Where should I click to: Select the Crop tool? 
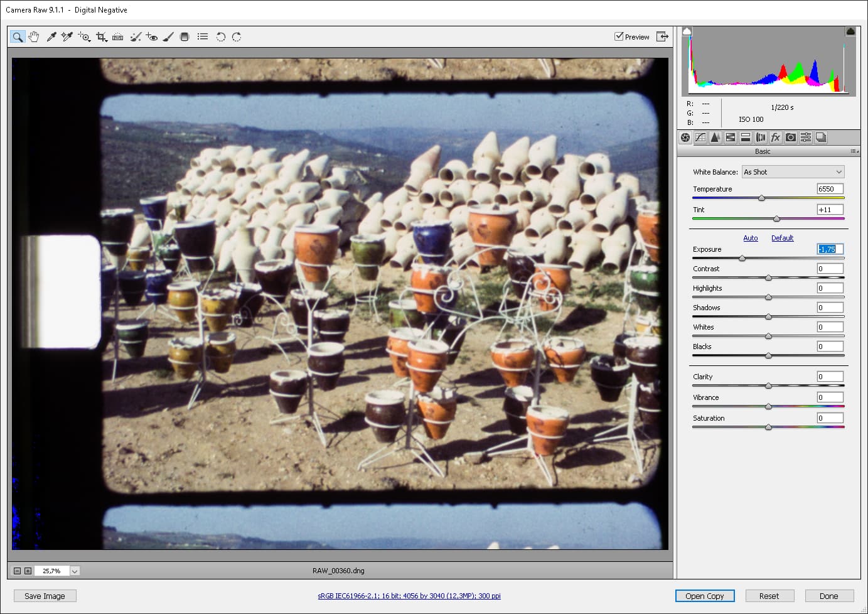coord(102,37)
